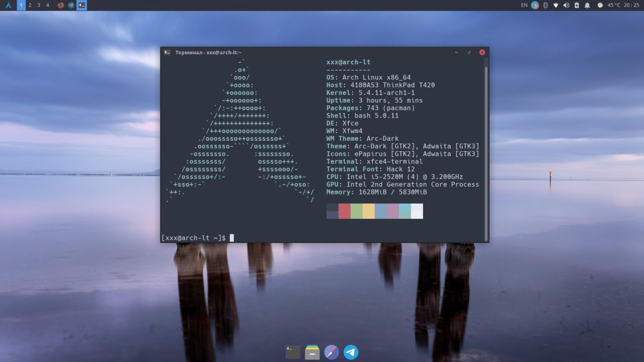Click the 'OS: Arch Linux x86_64' line
644x362 pixels.
pos(369,77)
